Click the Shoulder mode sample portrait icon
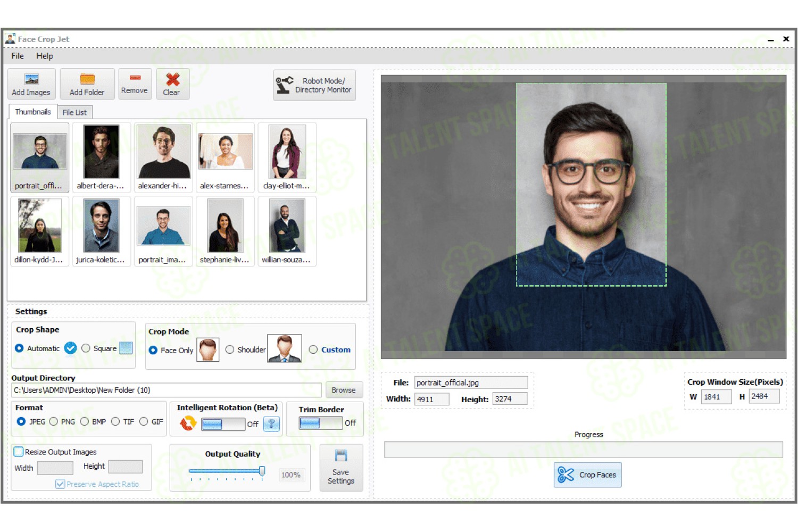Image resolution: width=798 pixels, height=532 pixels. pyautogui.click(x=285, y=348)
